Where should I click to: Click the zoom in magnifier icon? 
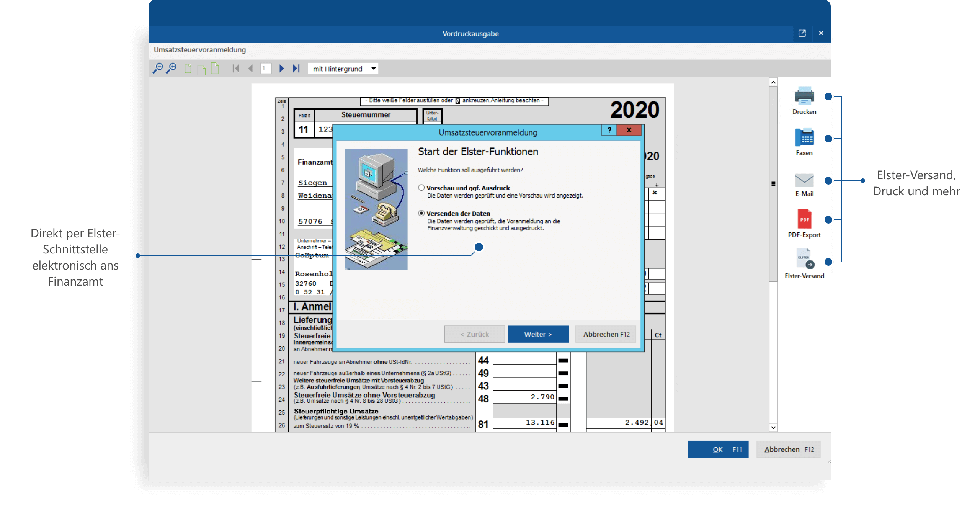[171, 69]
